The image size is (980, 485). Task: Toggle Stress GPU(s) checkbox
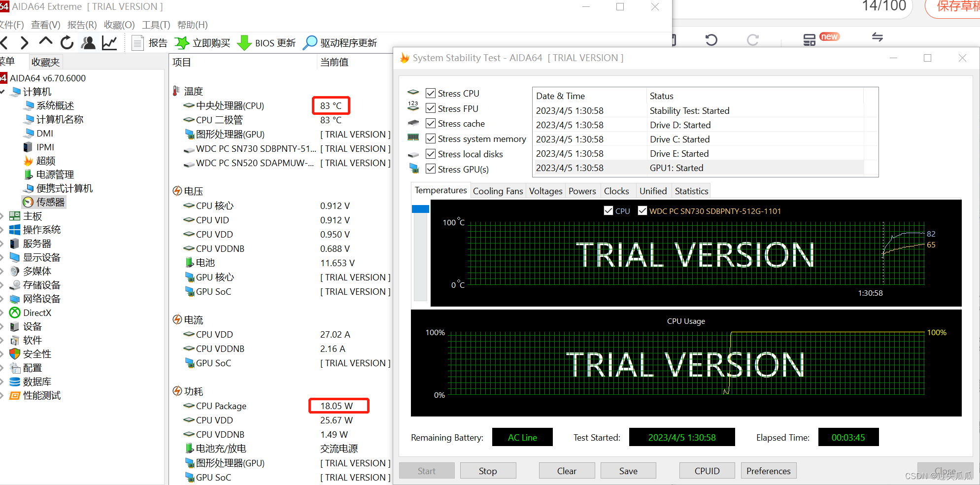tap(431, 169)
